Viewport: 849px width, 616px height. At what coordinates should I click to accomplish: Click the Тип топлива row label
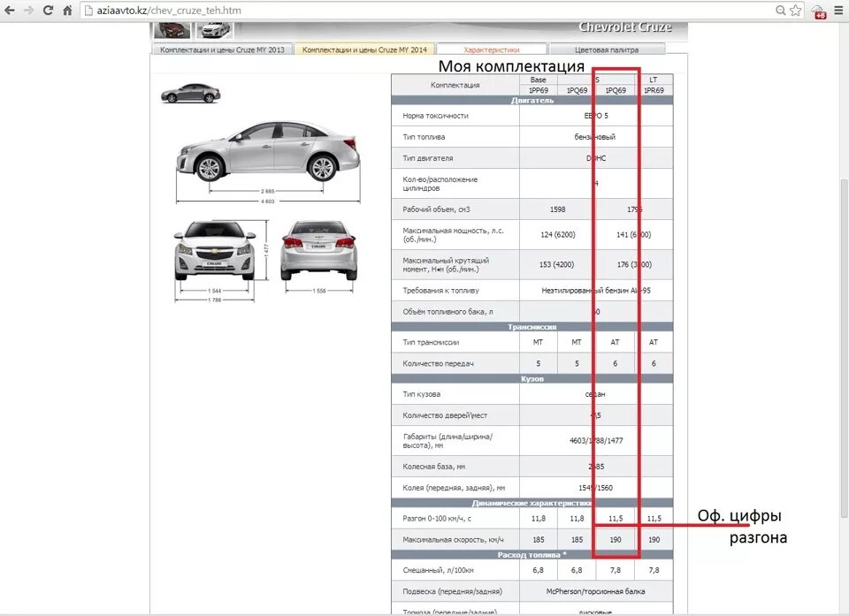(424, 137)
